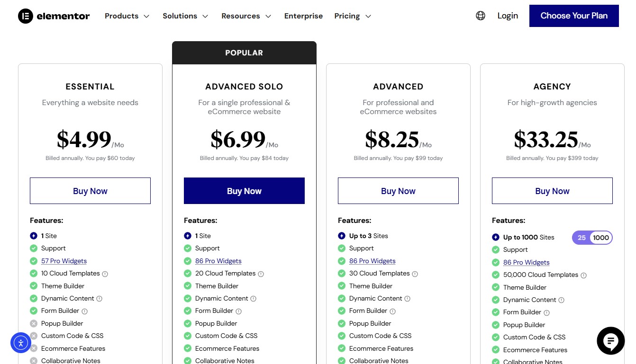
Task: Open the chat widget in bottom right corner
Action: (610, 341)
